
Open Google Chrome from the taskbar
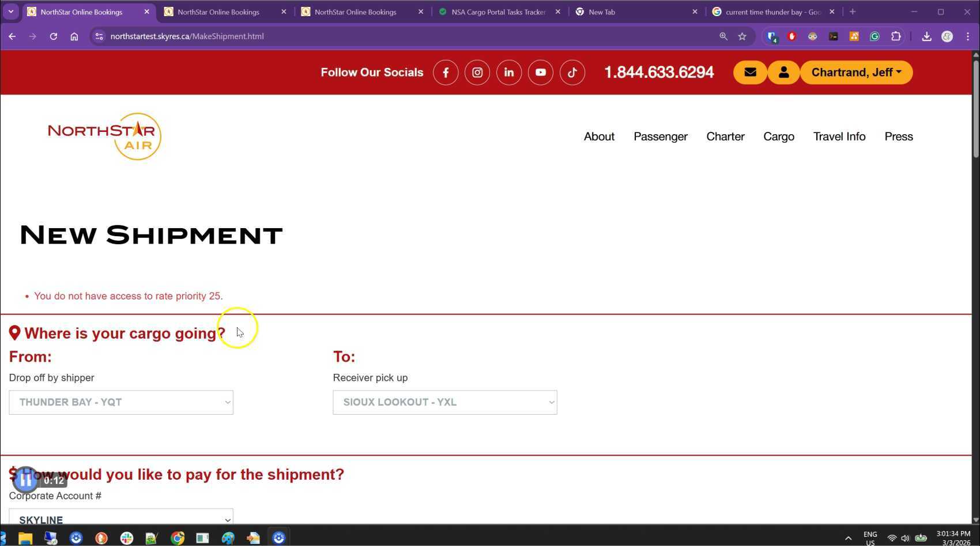[x=178, y=538]
